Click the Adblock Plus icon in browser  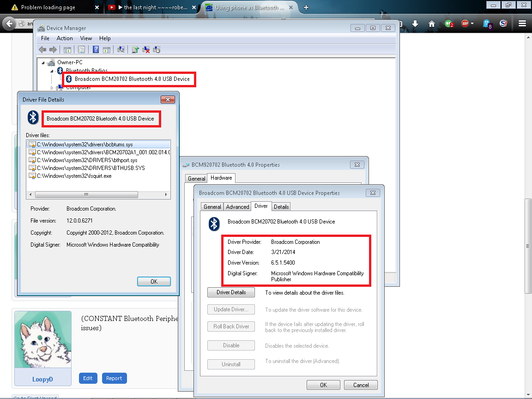465,24
